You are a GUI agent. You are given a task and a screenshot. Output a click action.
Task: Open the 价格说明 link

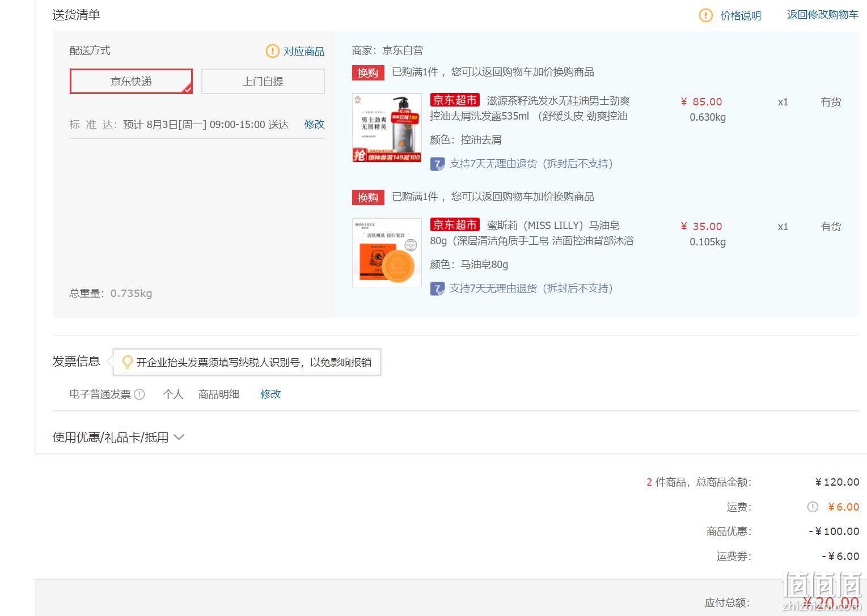[741, 16]
